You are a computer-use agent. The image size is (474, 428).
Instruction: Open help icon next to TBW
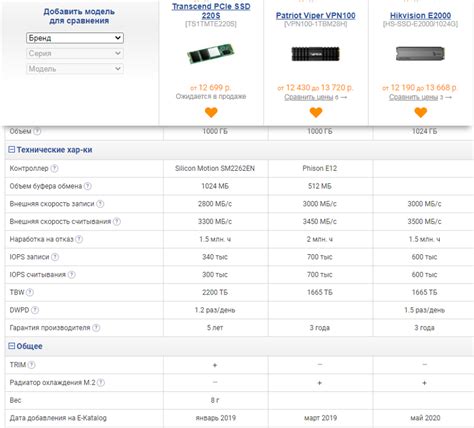[30, 292]
